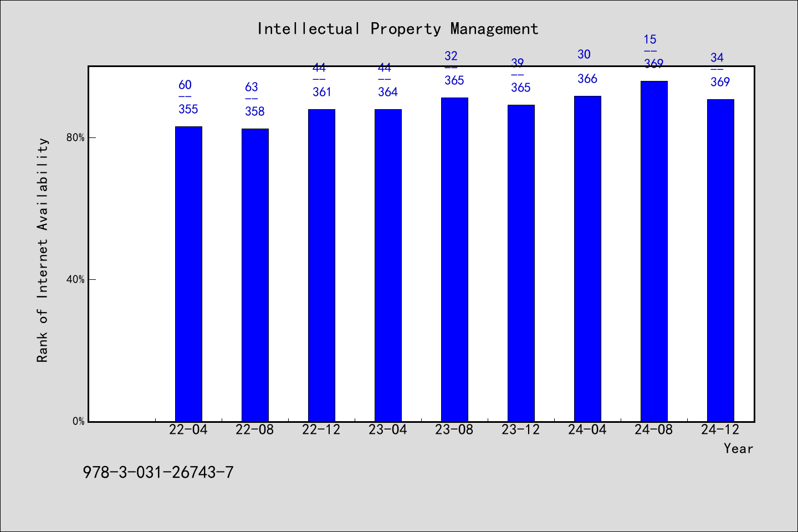Click the rank 60 data label
798x532 pixels.
click(185, 85)
